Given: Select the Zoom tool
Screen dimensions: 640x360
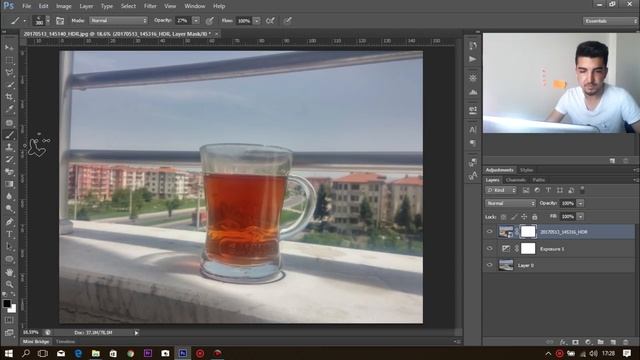Looking at the screenshot, I should tap(9, 284).
